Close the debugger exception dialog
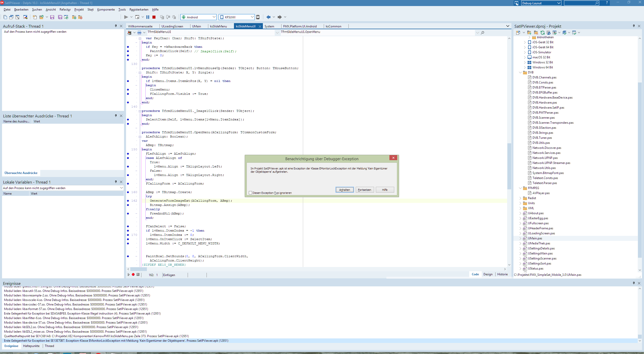Viewport: 644px width, 354px height. [x=393, y=158]
